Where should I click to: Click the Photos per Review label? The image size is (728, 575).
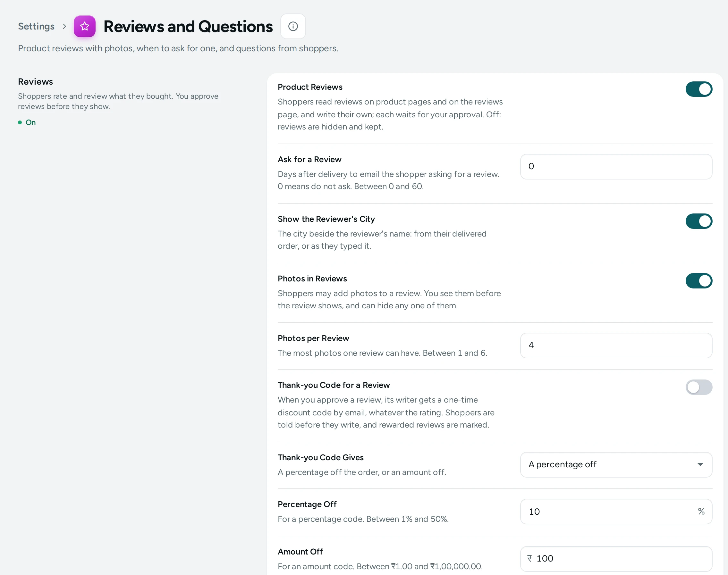click(313, 338)
